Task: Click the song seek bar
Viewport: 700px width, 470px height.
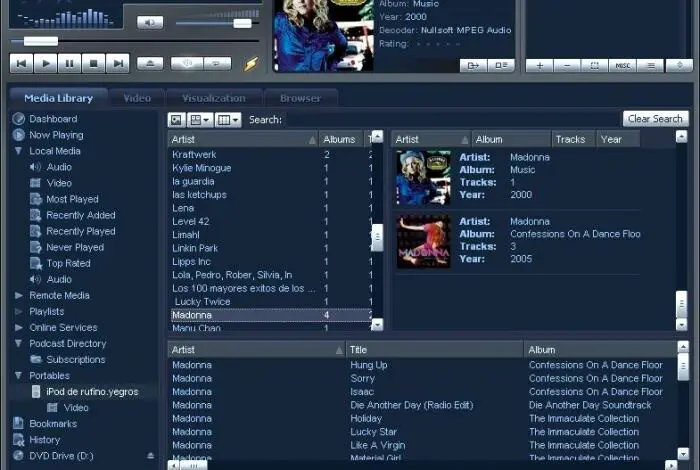Action: pos(135,41)
